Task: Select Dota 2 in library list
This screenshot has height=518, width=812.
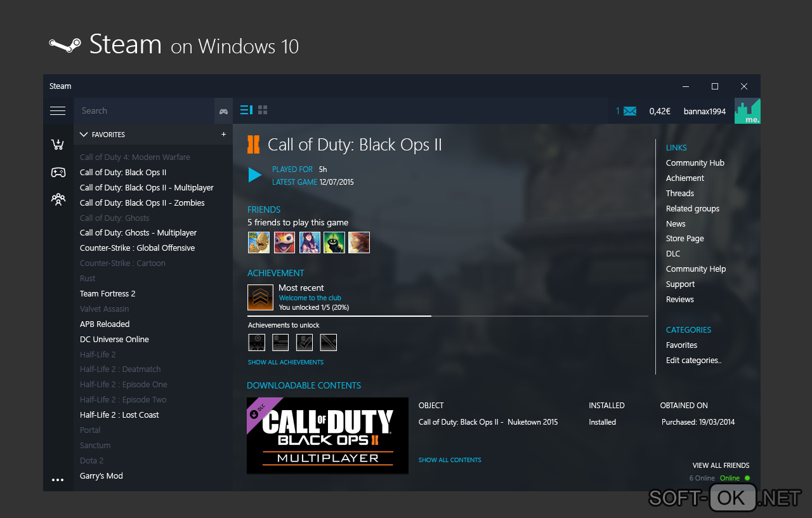Action: pyautogui.click(x=91, y=461)
